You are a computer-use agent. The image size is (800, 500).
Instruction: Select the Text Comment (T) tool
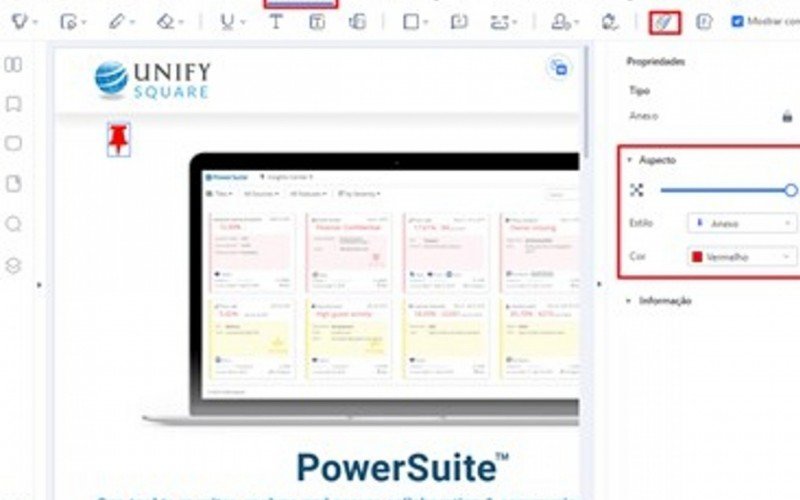[x=276, y=22]
